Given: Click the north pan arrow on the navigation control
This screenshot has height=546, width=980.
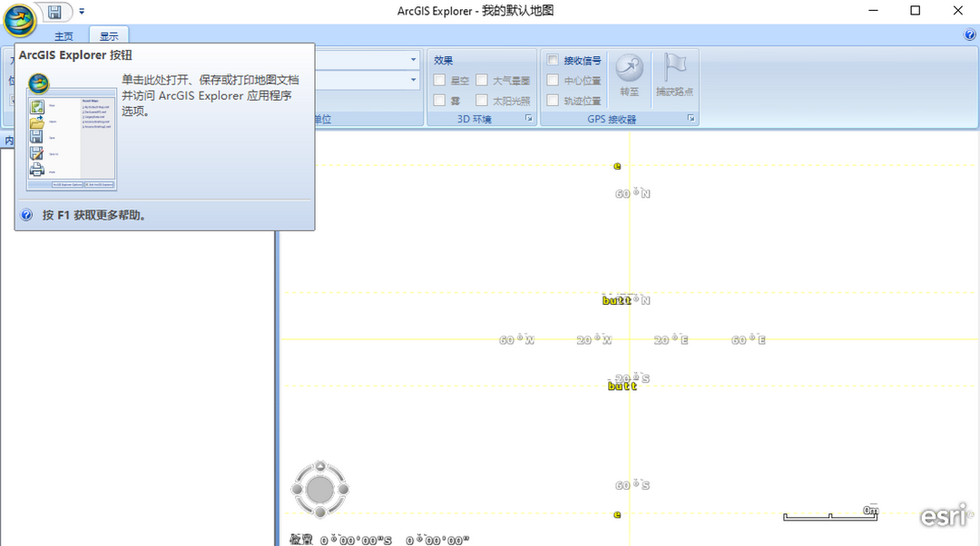Looking at the screenshot, I should [320, 464].
